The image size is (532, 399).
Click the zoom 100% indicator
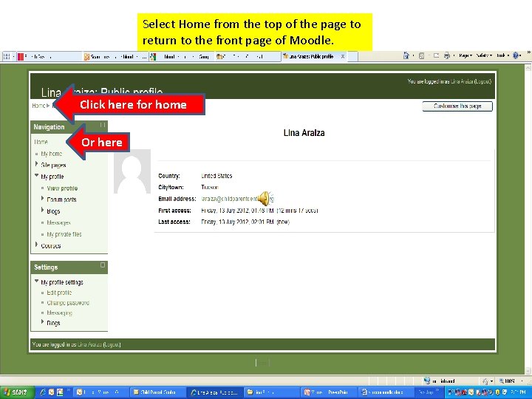pos(507,381)
